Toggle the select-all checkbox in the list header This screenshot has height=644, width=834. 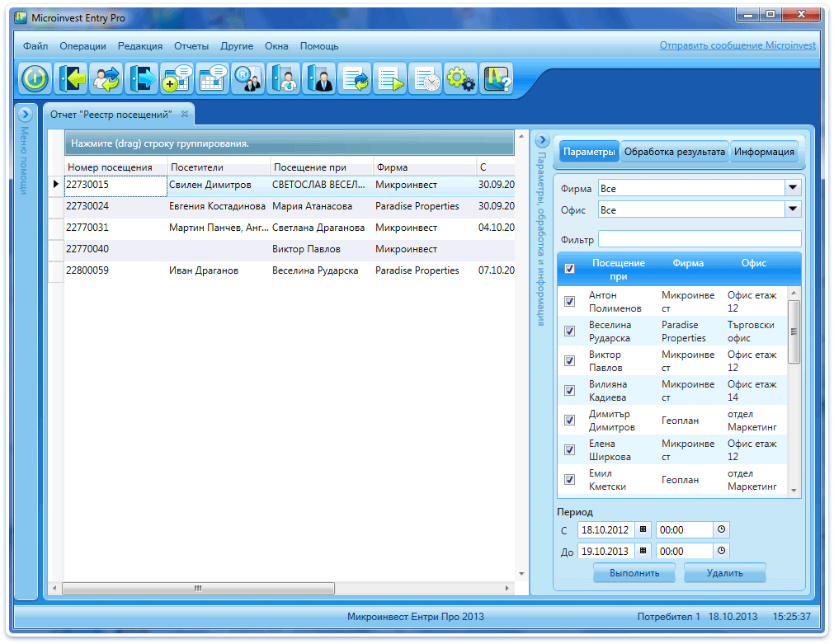pyautogui.click(x=569, y=269)
